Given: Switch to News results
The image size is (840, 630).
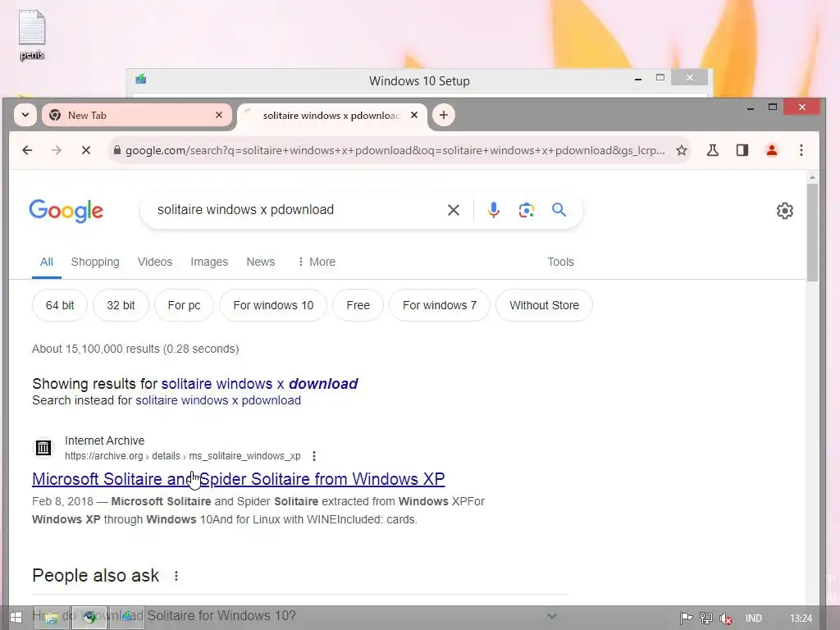Looking at the screenshot, I should click(x=260, y=262).
